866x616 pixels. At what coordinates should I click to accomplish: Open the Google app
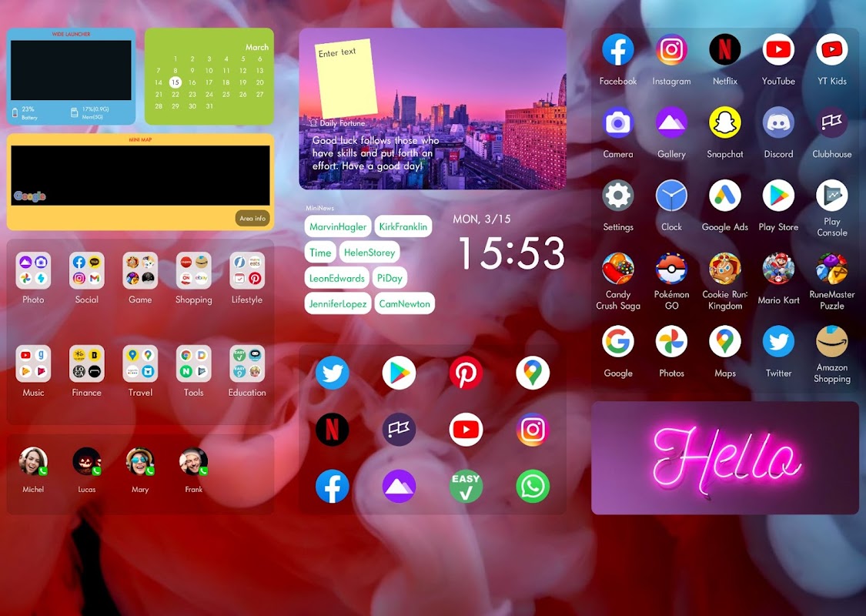(617, 341)
